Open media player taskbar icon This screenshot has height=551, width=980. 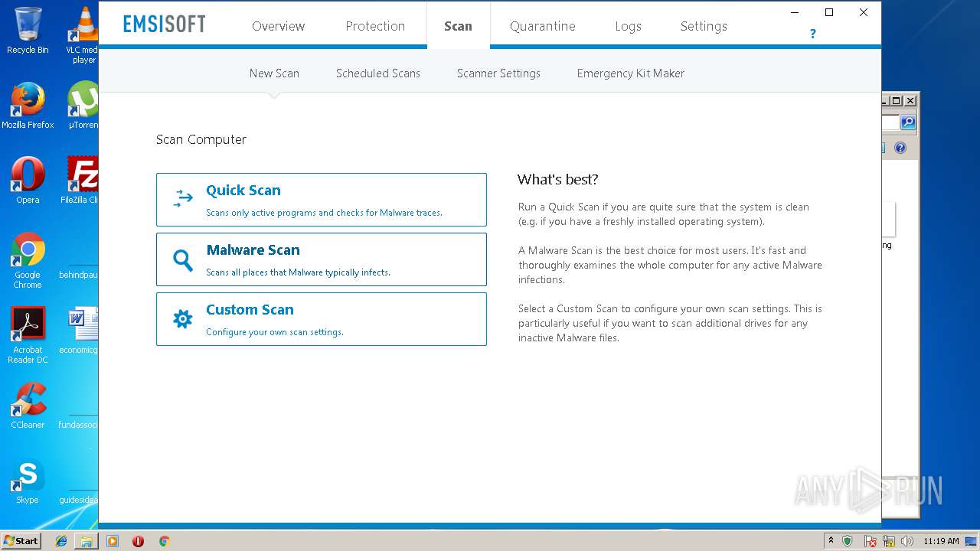(113, 541)
